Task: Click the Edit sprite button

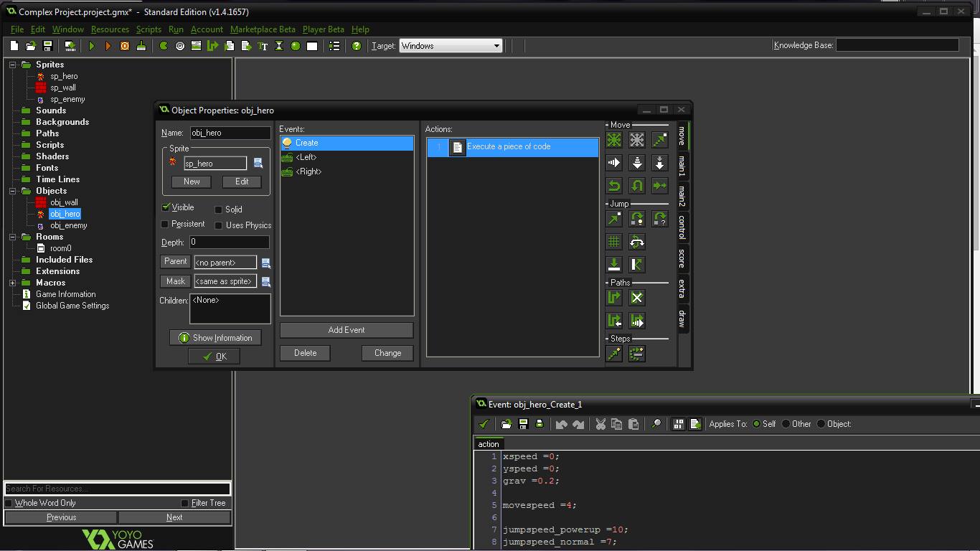Action: [x=242, y=182]
